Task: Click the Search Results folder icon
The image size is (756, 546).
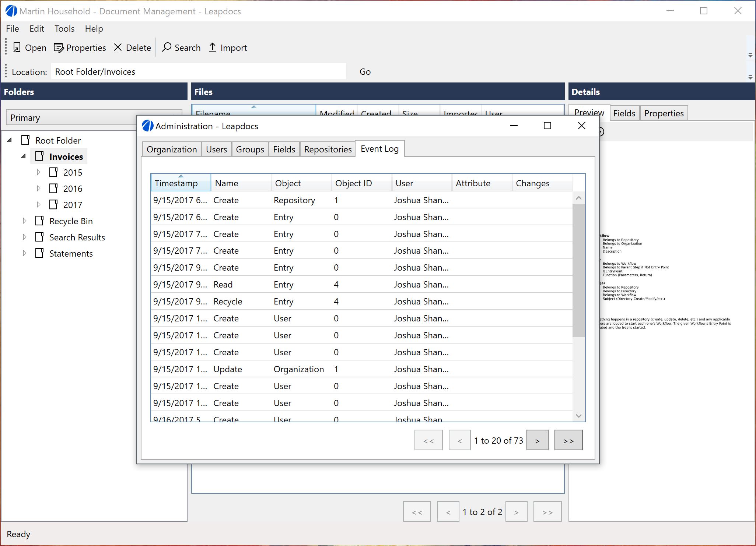Action: click(x=39, y=237)
